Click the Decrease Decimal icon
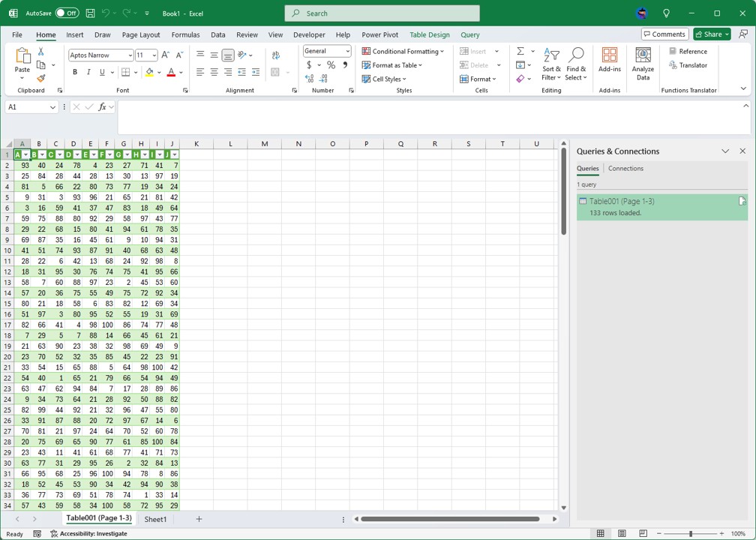This screenshot has width=756, height=540. tap(323, 79)
